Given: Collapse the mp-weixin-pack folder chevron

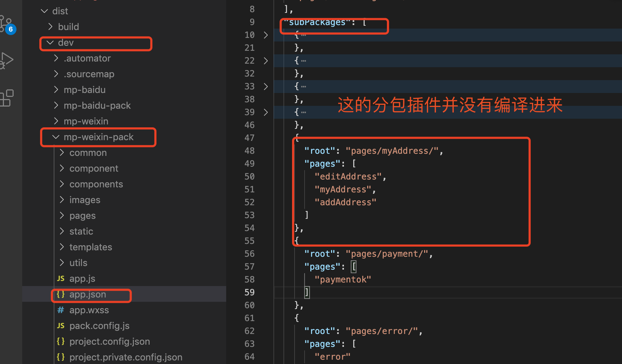Looking at the screenshot, I should click(x=56, y=137).
